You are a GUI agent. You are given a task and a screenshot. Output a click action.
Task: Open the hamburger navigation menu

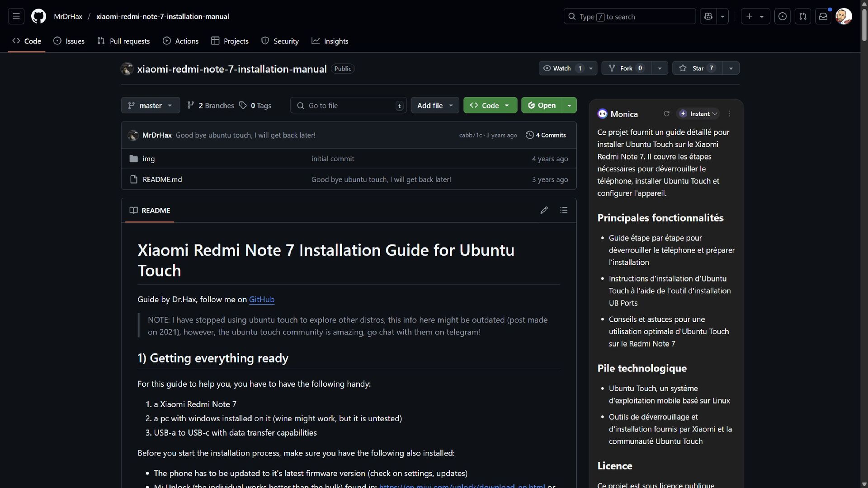click(16, 17)
